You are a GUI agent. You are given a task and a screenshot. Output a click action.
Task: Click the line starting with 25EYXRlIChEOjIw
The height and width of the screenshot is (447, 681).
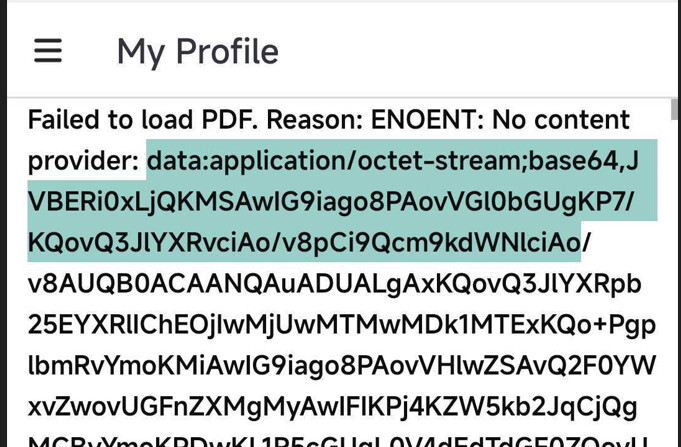tap(342, 325)
